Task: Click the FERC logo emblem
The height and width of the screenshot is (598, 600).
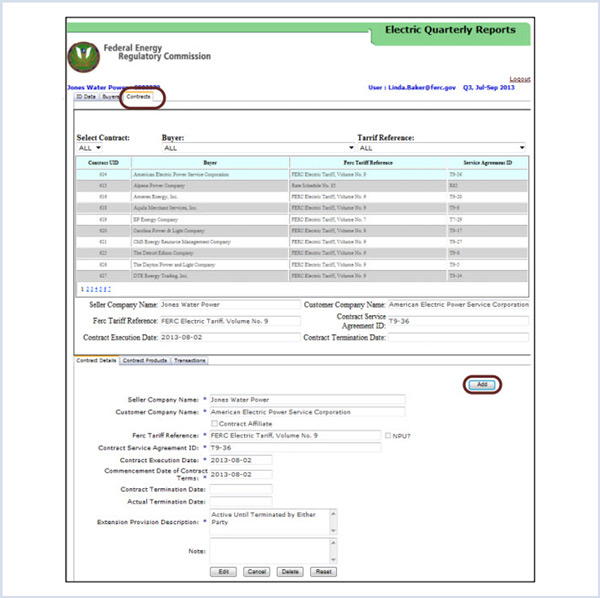Action: pyautogui.click(x=83, y=57)
